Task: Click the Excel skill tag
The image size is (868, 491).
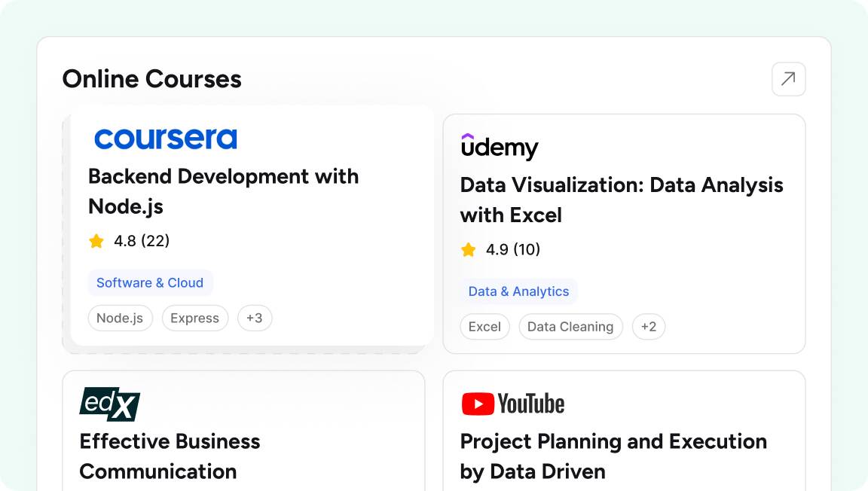Action: (485, 327)
